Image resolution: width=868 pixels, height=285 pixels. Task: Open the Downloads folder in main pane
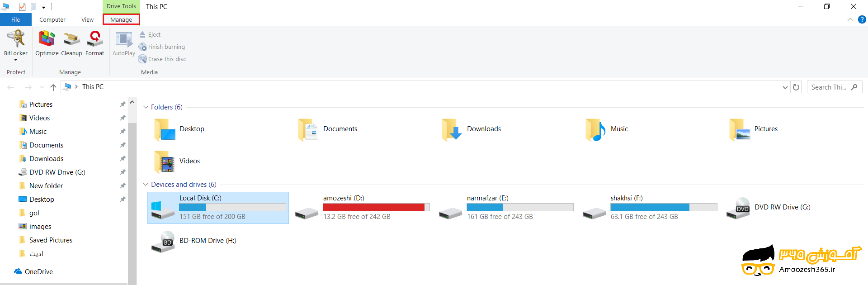click(x=472, y=129)
